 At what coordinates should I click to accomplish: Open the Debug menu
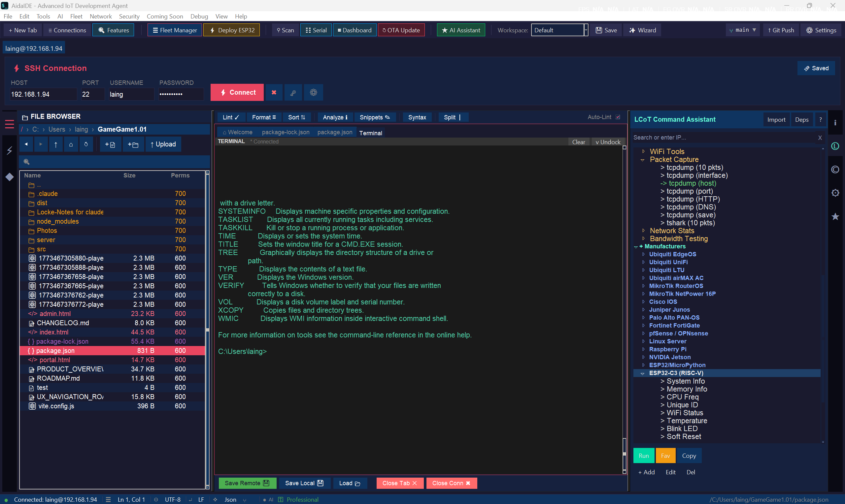[199, 16]
